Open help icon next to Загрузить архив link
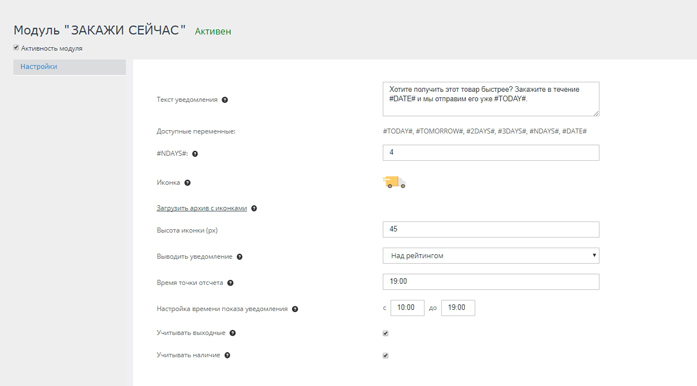This screenshot has height=386, width=697. pyautogui.click(x=254, y=209)
